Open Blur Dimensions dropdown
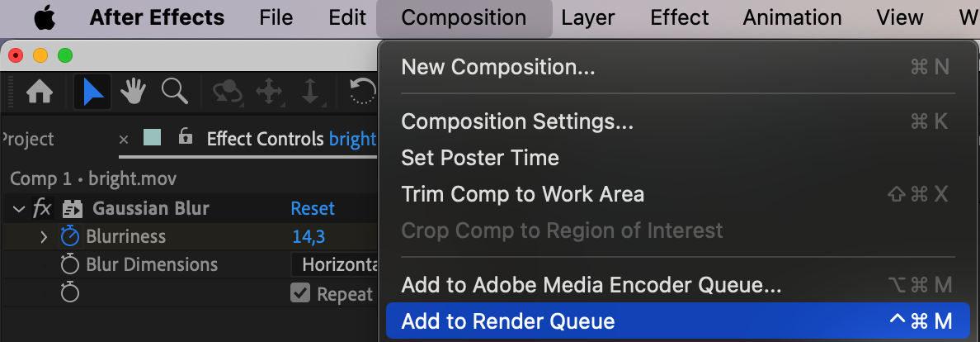This screenshot has width=980, height=342. (x=334, y=264)
